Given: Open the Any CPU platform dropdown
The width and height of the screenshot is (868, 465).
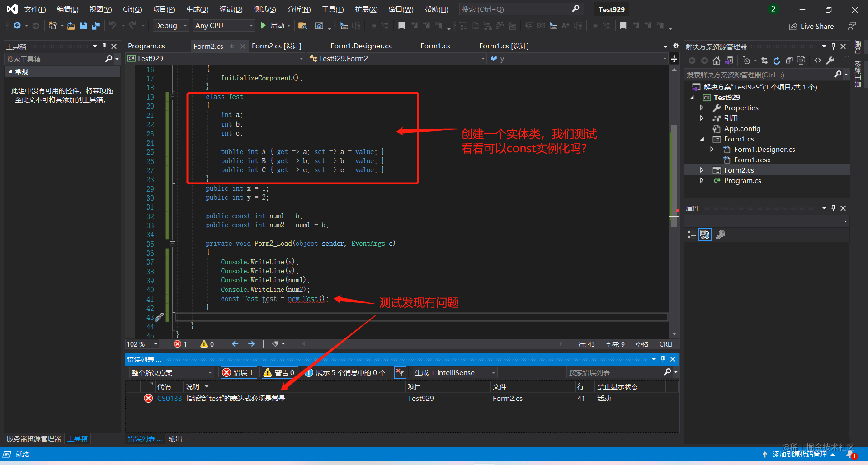Looking at the screenshot, I should pos(224,26).
